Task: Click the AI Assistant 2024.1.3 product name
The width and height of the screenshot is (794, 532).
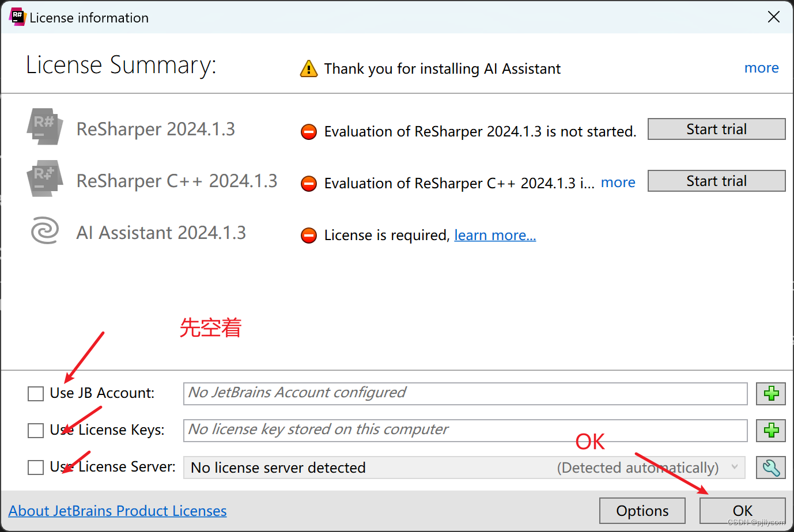Action: pos(161,233)
